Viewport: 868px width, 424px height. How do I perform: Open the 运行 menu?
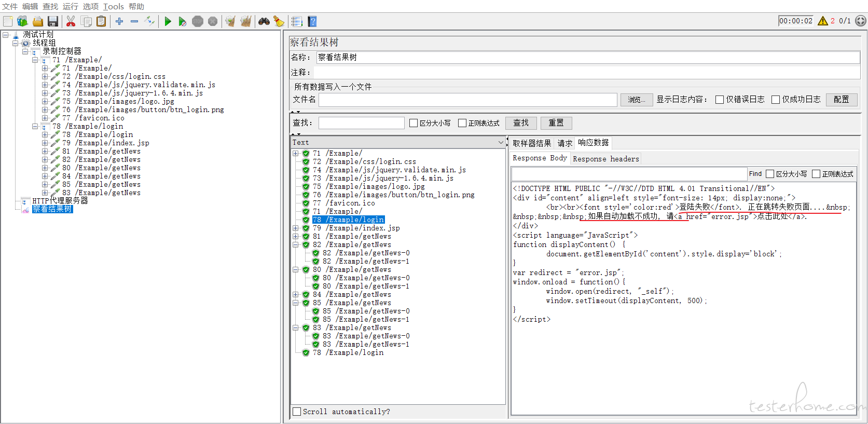pos(71,6)
